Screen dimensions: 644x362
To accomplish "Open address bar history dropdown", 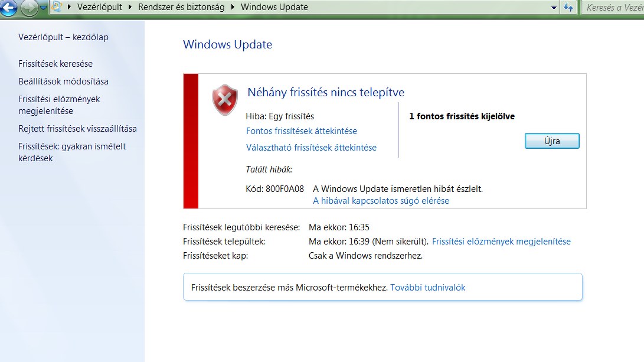I will click(554, 8).
